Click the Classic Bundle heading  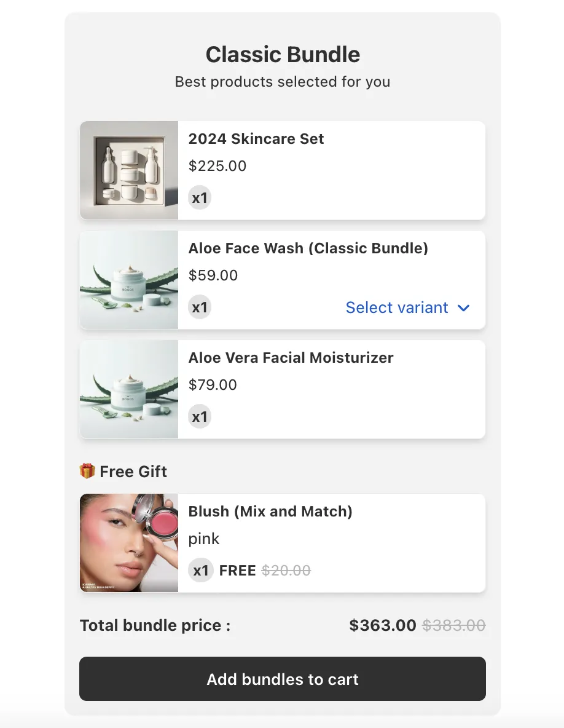click(x=282, y=55)
